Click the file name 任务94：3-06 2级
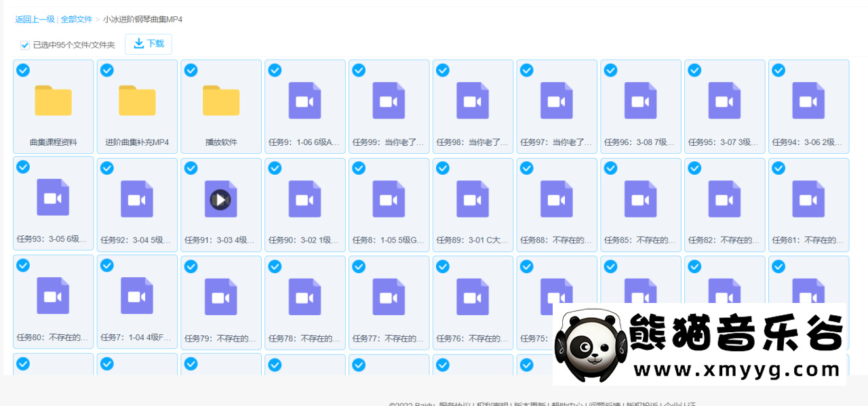Image resolution: width=868 pixels, height=406 pixels. pos(808,142)
